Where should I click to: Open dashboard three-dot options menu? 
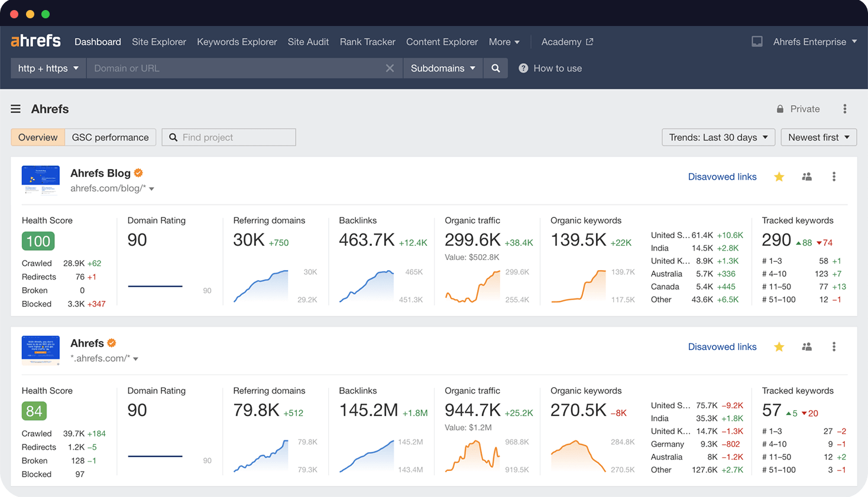click(845, 109)
